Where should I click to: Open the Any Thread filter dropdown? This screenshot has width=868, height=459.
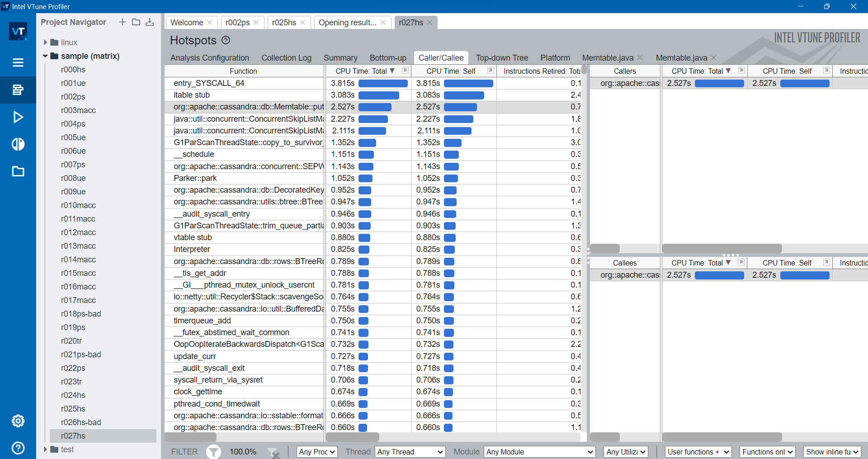tap(410, 452)
